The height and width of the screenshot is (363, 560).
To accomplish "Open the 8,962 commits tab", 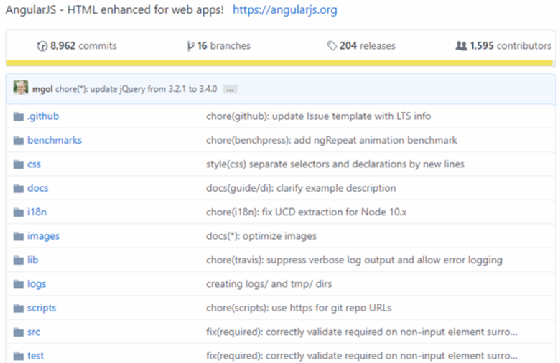I will [x=77, y=46].
